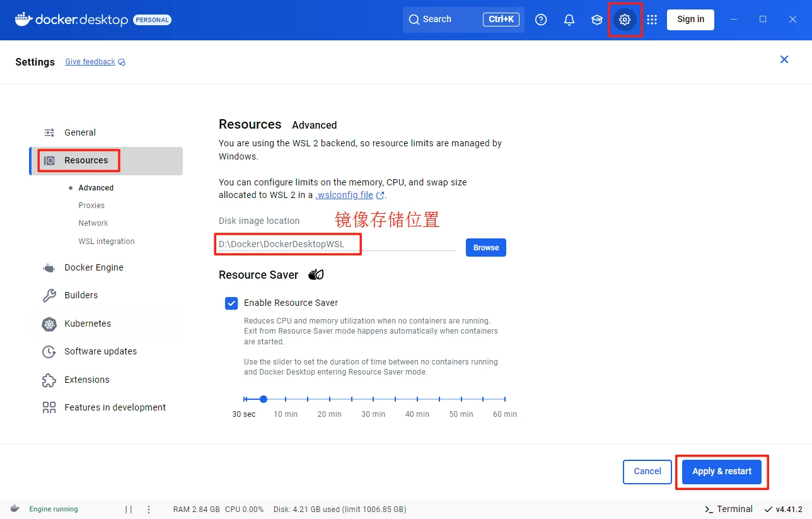
Task: Click the Software updates clock icon
Action: (49, 351)
